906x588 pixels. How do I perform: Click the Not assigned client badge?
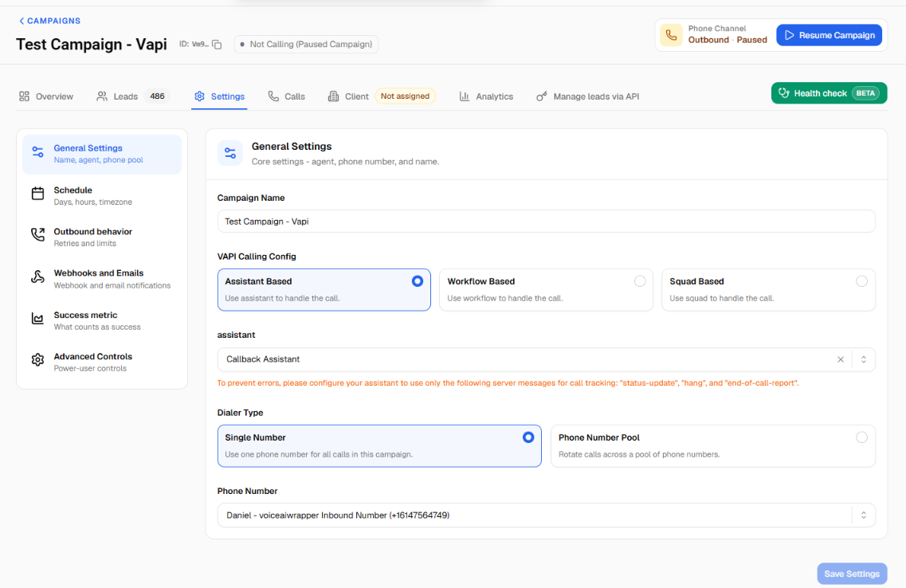[405, 96]
